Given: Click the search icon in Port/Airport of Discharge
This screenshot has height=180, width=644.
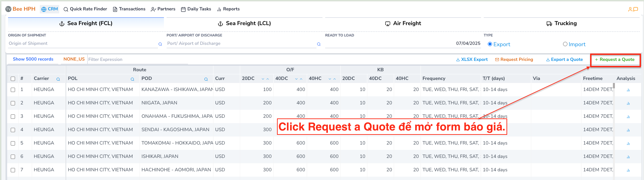Looking at the screenshot, I should pos(319,44).
